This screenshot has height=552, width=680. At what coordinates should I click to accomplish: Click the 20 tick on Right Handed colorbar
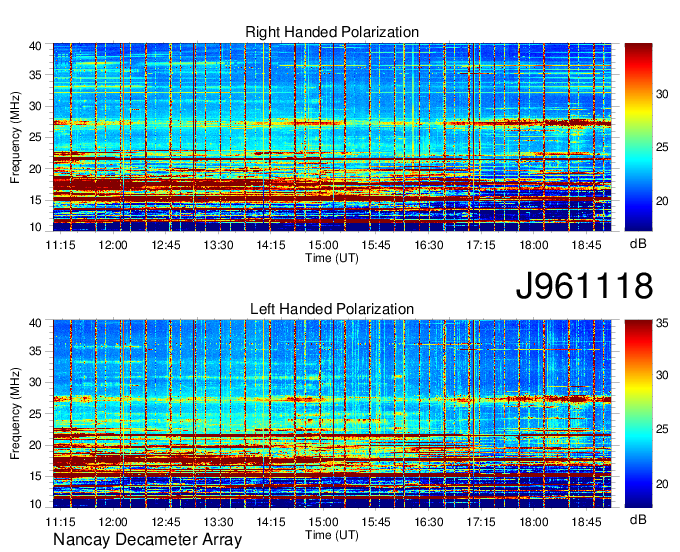[x=662, y=201]
